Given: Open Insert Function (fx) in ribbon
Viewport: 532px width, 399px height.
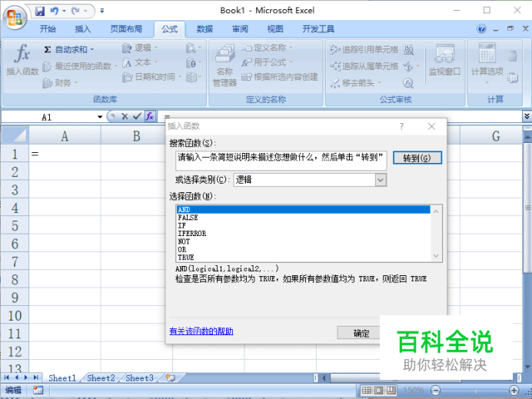Looking at the screenshot, I should tap(22, 59).
